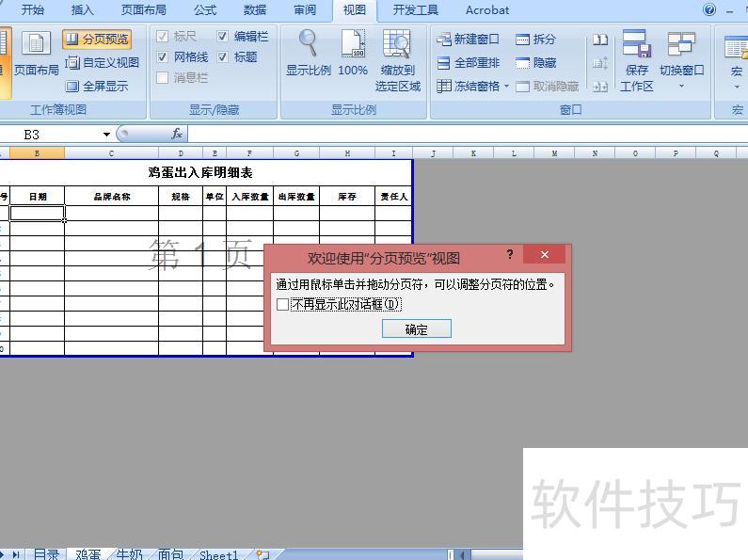Open the Formulas (公式) ribbon tab
Viewport: 748px width, 560px height.
205,10
